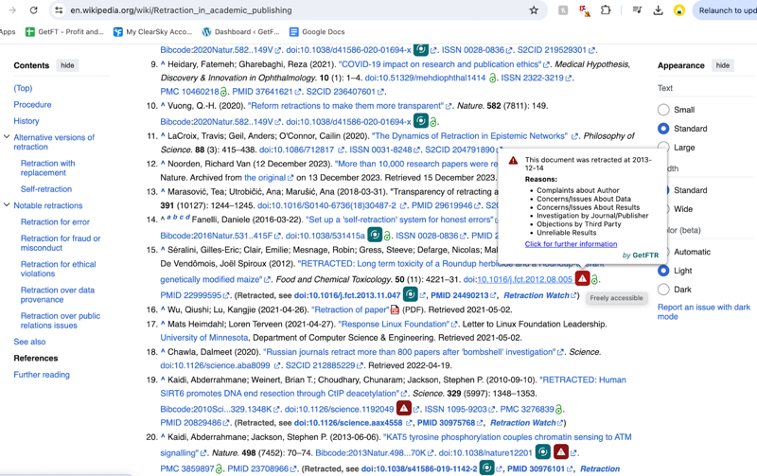Collapse the Alternative versions of retraction section
Image resolution: width=757 pixels, height=476 pixels.
(x=6, y=137)
